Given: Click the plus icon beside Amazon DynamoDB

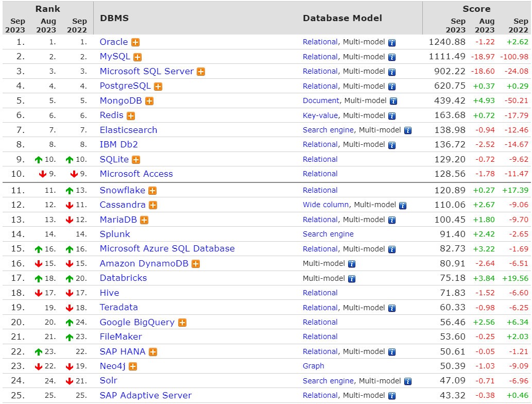Looking at the screenshot, I should point(196,264).
